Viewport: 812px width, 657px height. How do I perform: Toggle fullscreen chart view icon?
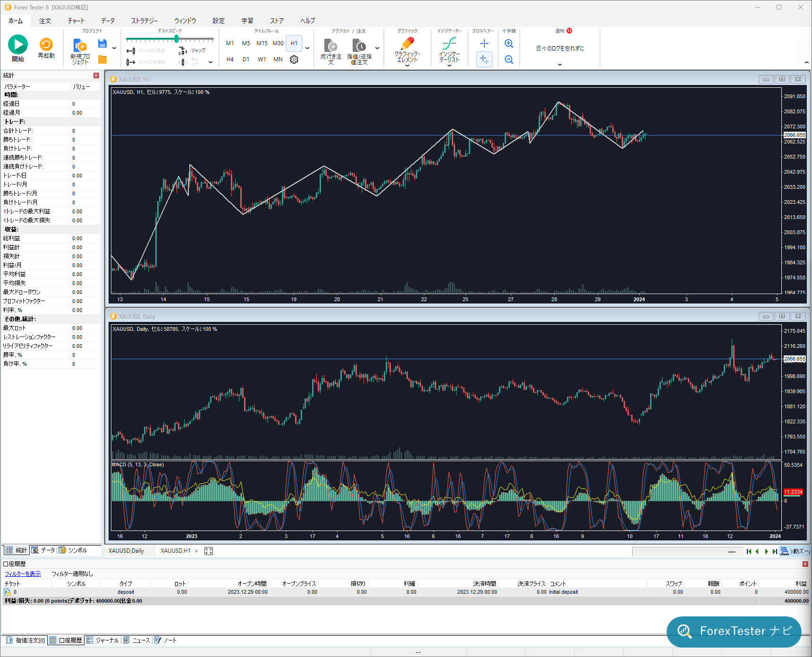209,551
